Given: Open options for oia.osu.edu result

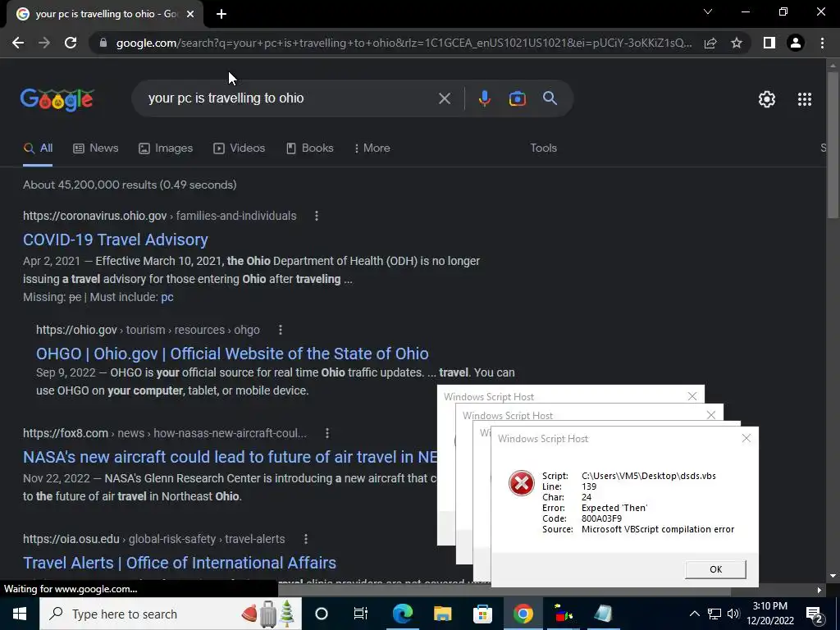Looking at the screenshot, I should point(305,539).
